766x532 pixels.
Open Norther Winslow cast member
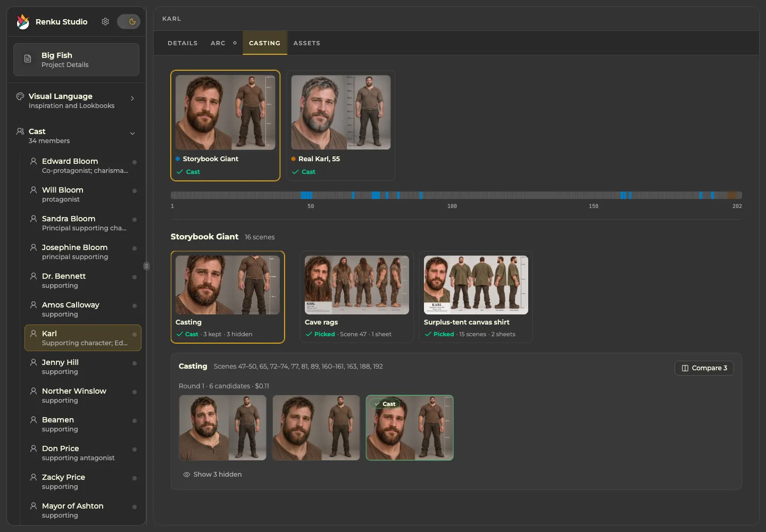pos(83,395)
